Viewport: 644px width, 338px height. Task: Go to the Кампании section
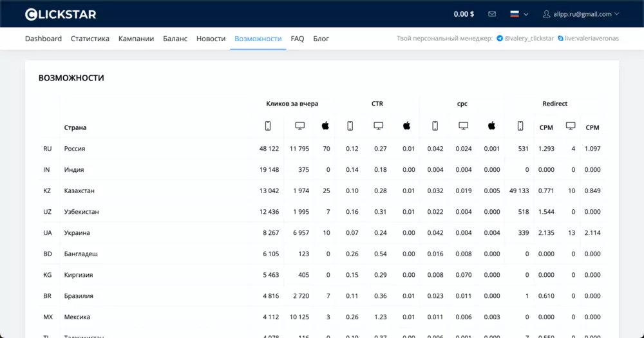click(136, 39)
